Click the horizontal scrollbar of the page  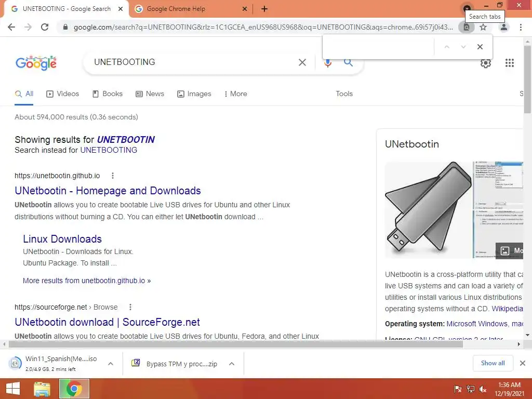[235, 344]
